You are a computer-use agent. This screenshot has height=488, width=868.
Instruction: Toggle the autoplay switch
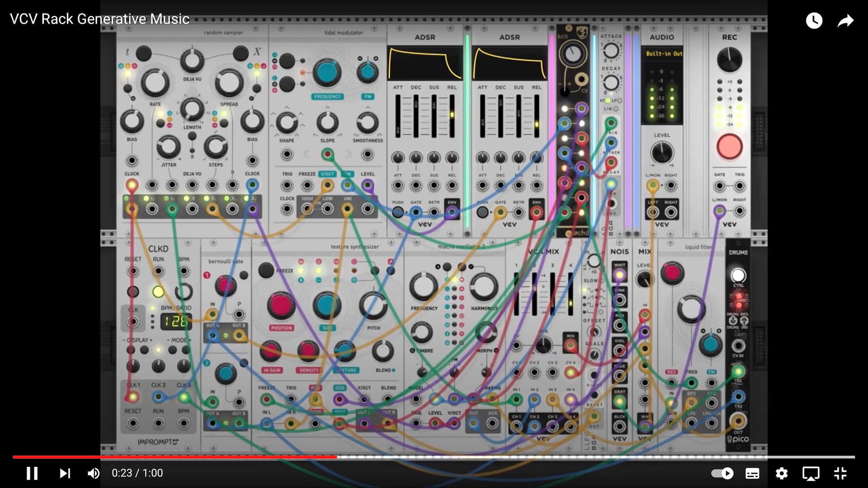point(722,473)
